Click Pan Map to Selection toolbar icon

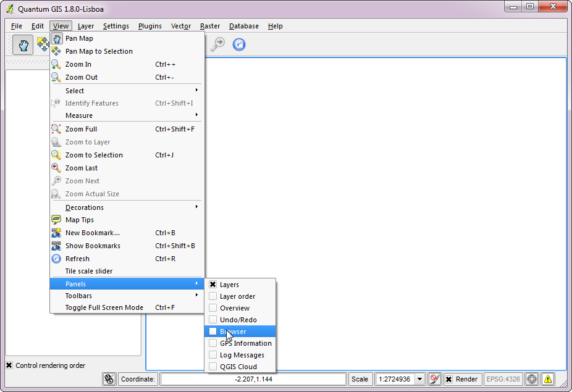point(43,44)
